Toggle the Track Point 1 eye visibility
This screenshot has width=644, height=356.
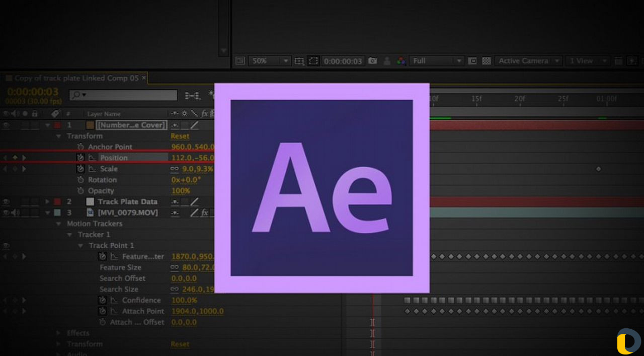[6, 246]
